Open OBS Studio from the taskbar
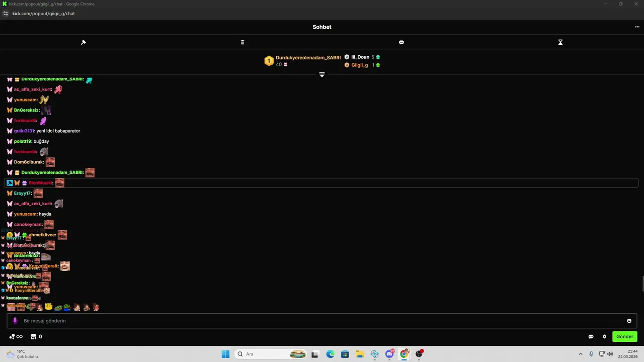The image size is (644, 362). pyautogui.click(x=419, y=354)
